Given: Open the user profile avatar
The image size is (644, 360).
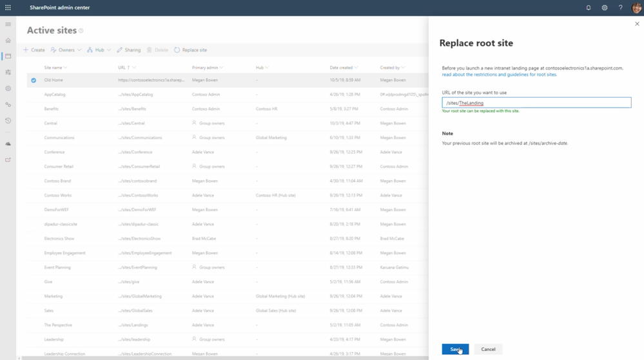Looking at the screenshot, I should coord(636,8).
